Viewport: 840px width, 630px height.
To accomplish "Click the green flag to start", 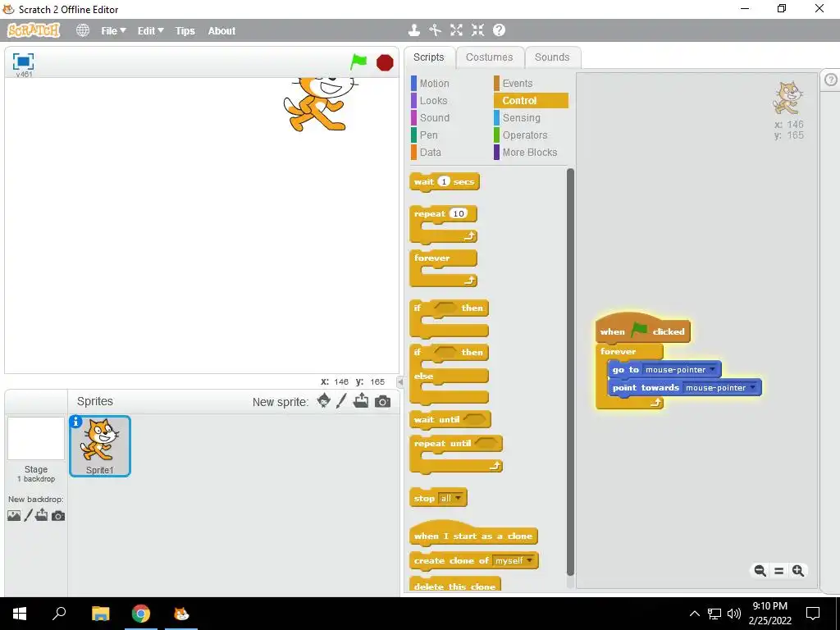I will tap(358, 62).
